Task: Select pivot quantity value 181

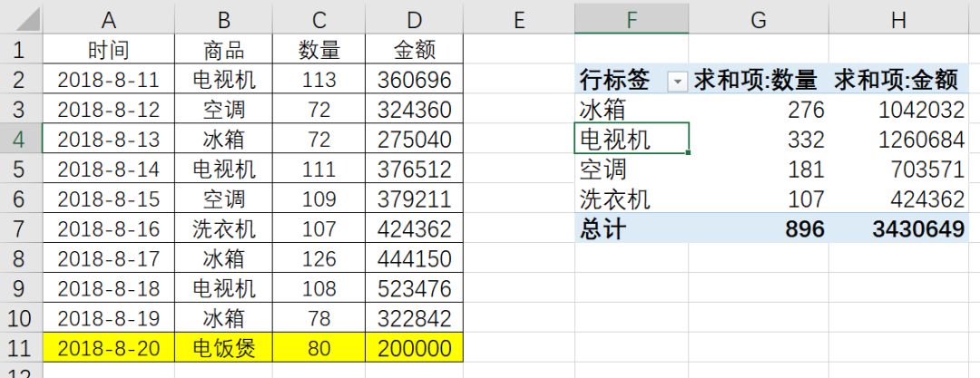Action: [759, 169]
